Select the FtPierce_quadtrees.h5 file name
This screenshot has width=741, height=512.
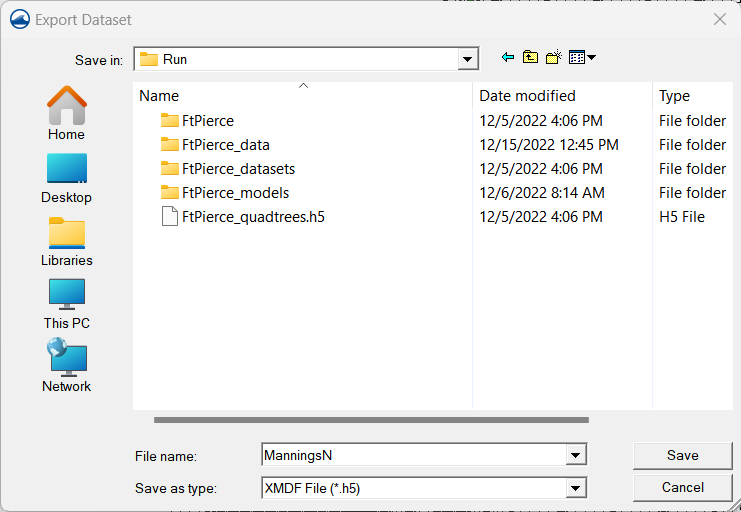tap(253, 217)
